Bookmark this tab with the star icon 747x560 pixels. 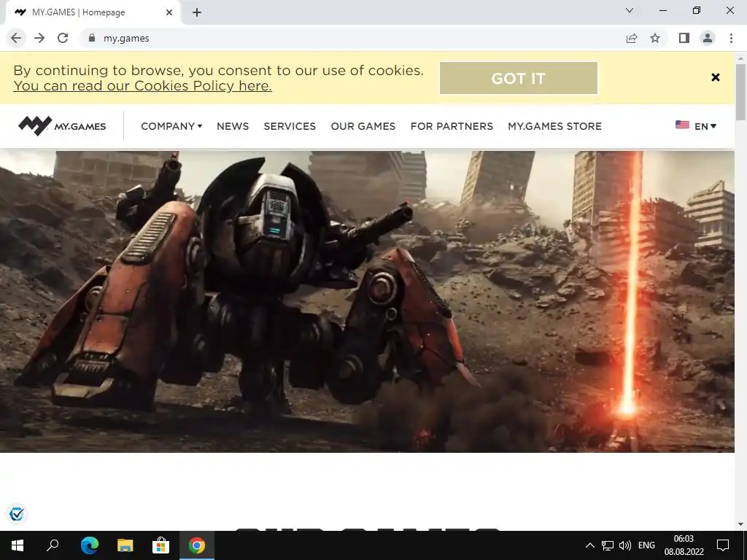[655, 38]
